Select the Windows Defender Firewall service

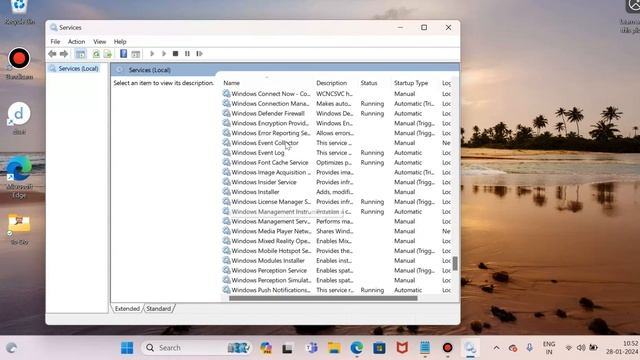[337, 113]
